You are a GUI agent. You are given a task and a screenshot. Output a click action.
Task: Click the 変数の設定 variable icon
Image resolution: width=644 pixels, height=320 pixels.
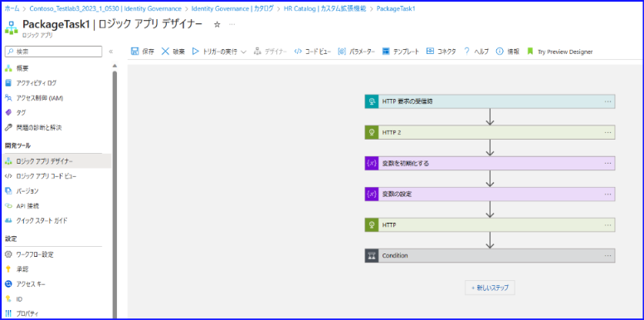pyautogui.click(x=372, y=194)
